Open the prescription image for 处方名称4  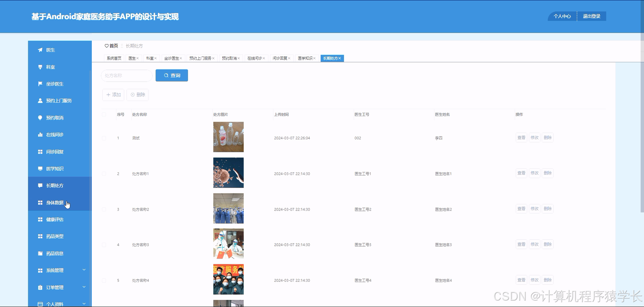(229, 279)
